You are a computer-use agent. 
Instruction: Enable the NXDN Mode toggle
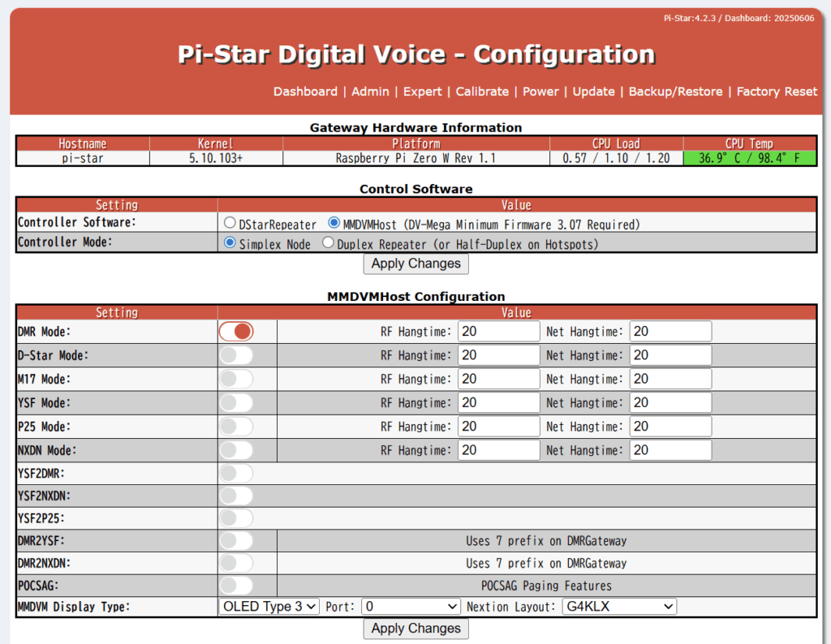pos(236,451)
